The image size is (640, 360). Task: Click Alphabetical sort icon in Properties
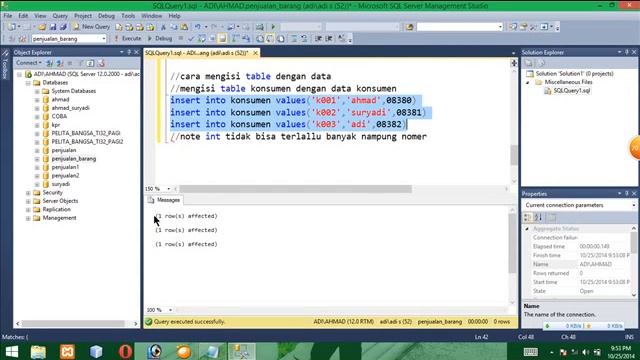(538, 218)
